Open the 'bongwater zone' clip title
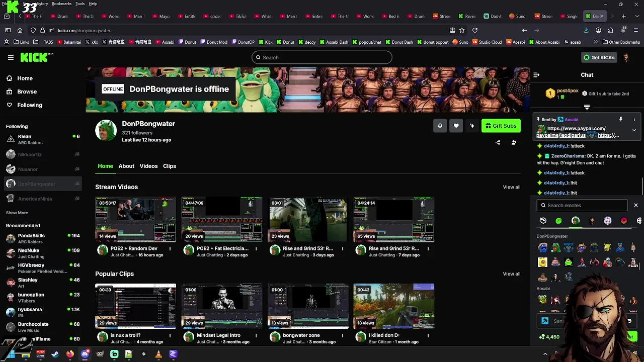This screenshot has height=362, width=644. (301, 335)
